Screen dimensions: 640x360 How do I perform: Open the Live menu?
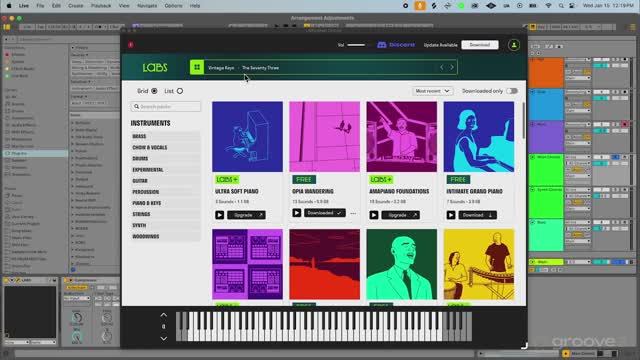pyautogui.click(x=24, y=6)
